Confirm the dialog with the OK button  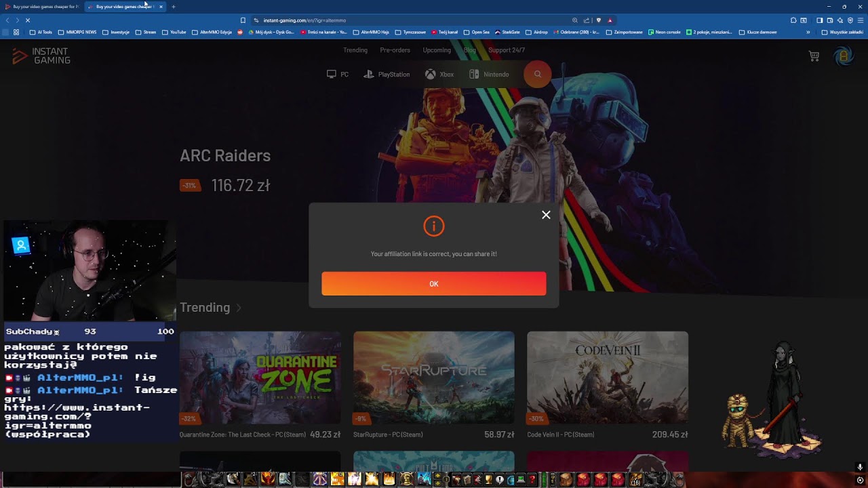[x=434, y=284]
